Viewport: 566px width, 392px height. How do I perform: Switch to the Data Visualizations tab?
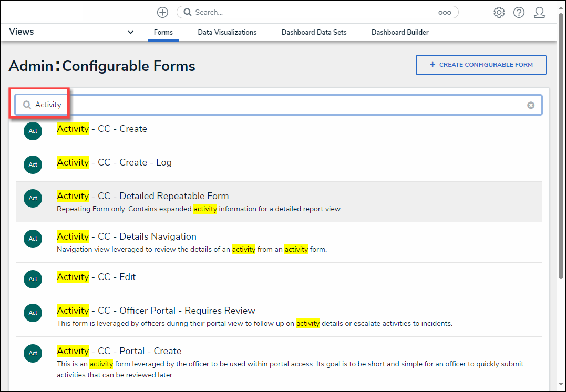click(227, 33)
